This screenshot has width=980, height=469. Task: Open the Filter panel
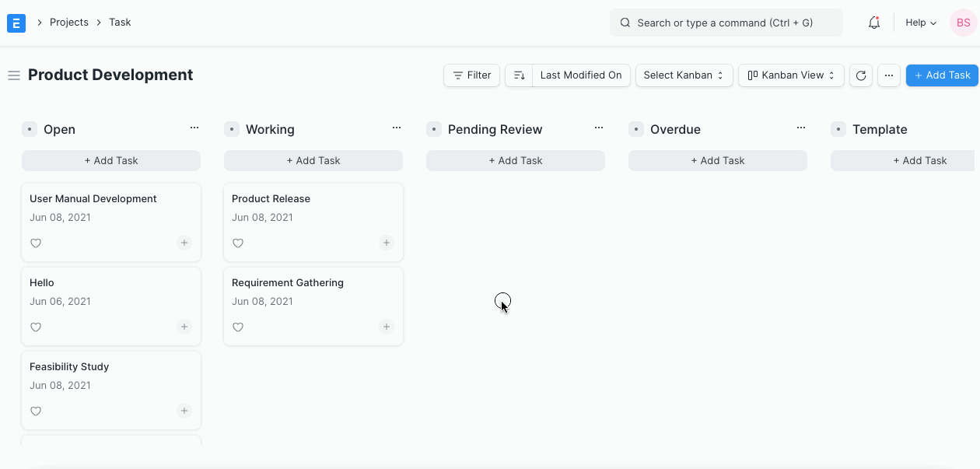point(471,75)
